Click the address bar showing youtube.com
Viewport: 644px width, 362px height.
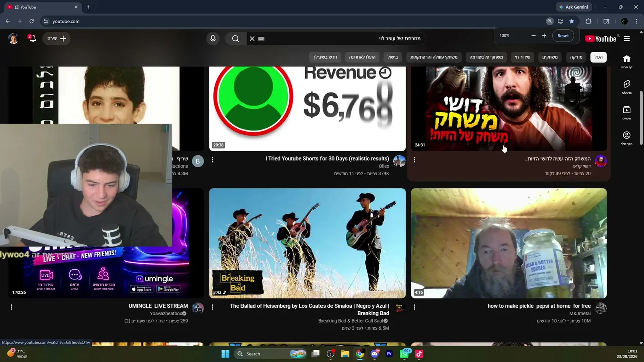292,21
